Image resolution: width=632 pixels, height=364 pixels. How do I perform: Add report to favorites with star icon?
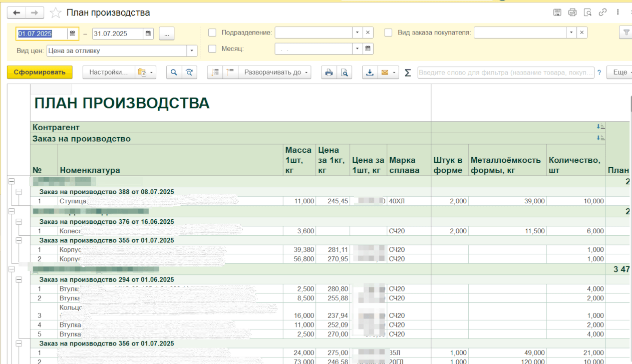click(x=56, y=13)
